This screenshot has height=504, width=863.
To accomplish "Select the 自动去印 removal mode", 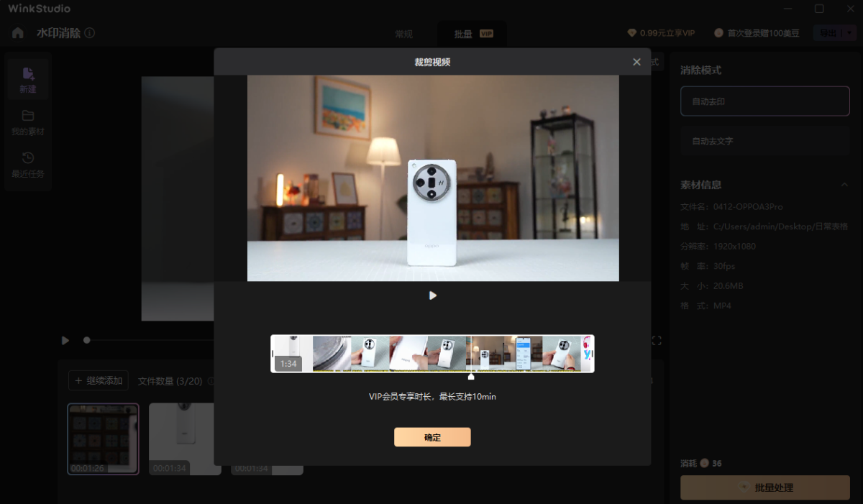I will [x=764, y=101].
